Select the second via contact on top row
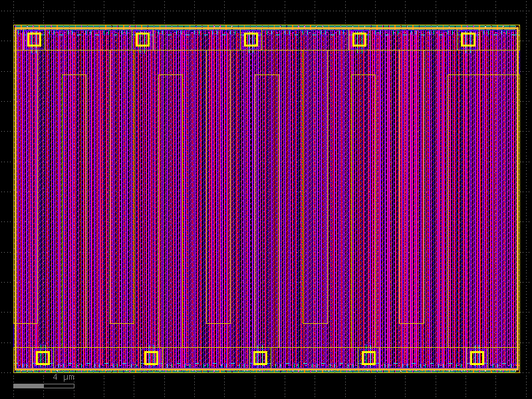The width and height of the screenshot is (532, 399). [142, 39]
